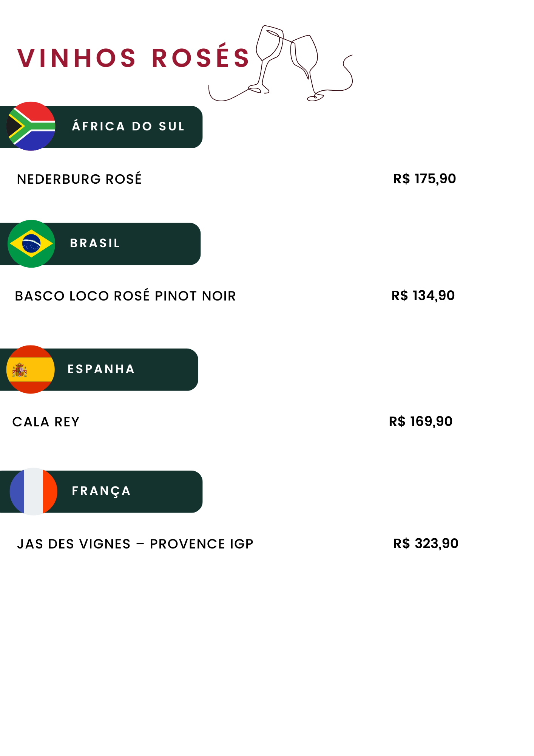Image resolution: width=534 pixels, height=756 pixels.
Task: Select the Brasil section header label
Action: 95,243
